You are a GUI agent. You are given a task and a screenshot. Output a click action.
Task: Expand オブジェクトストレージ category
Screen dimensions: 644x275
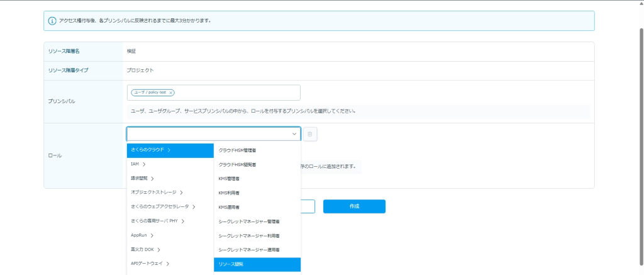point(170,193)
